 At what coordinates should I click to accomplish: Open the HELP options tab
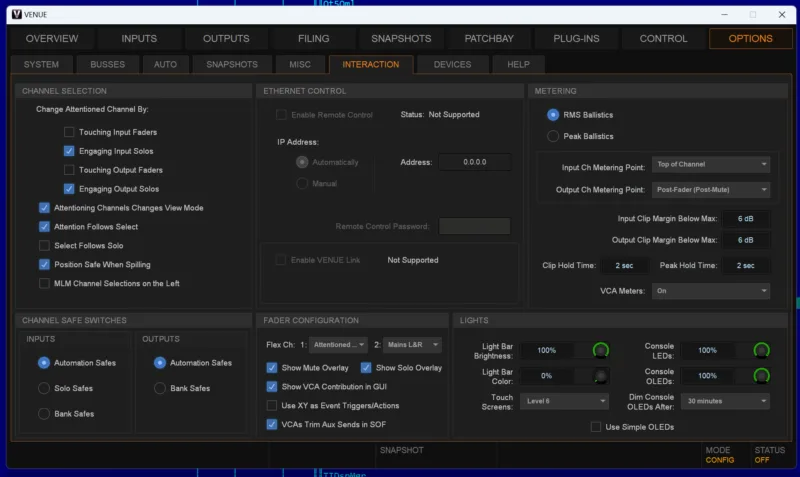pos(518,65)
